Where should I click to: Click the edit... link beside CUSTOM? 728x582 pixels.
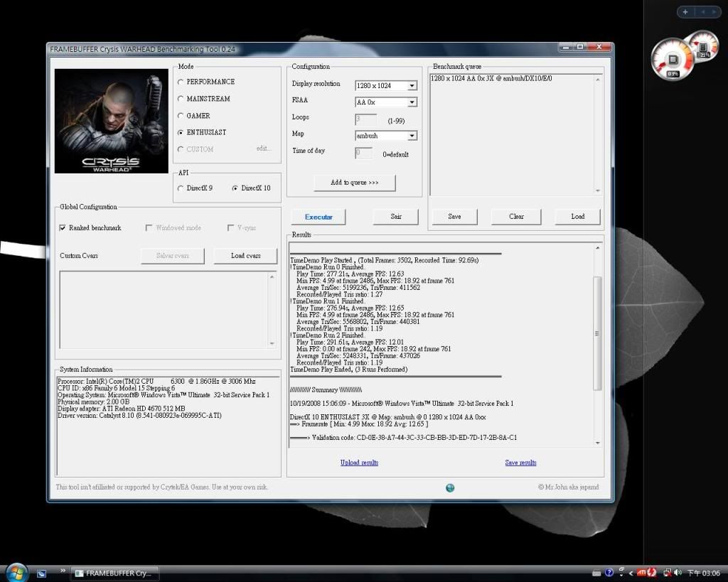point(264,149)
